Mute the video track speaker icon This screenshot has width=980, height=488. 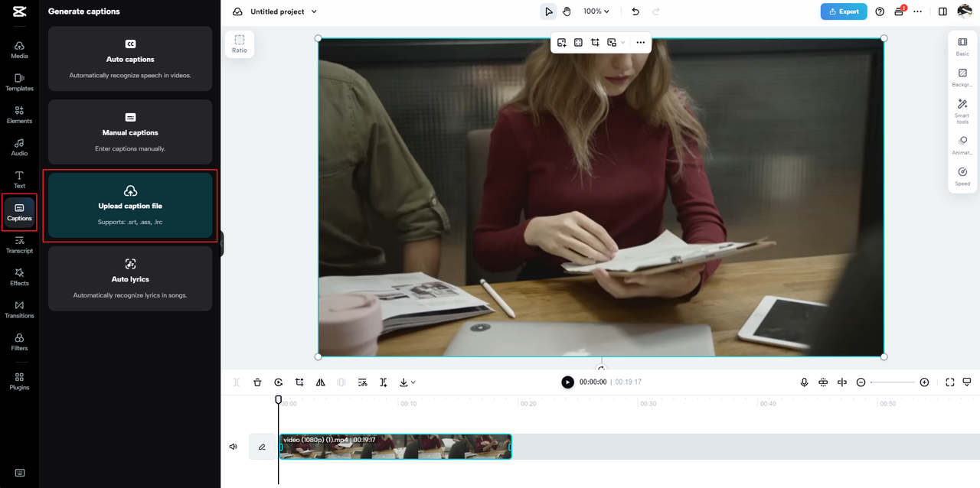tap(234, 447)
